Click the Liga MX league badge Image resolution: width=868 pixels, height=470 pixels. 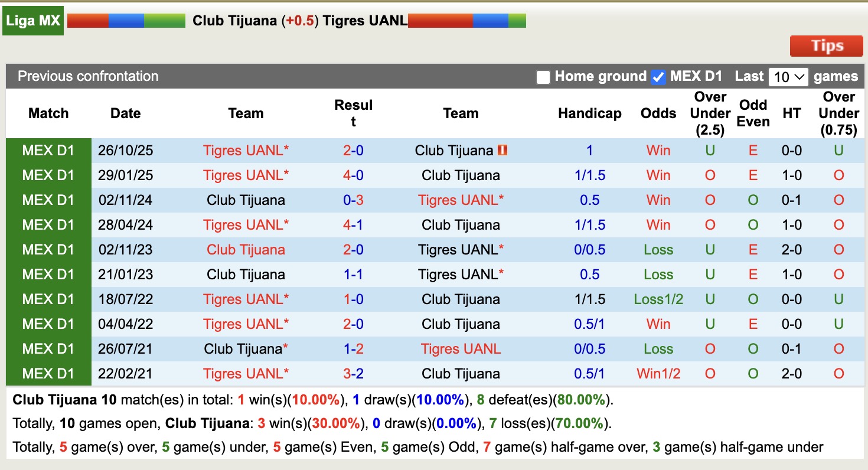(x=32, y=20)
